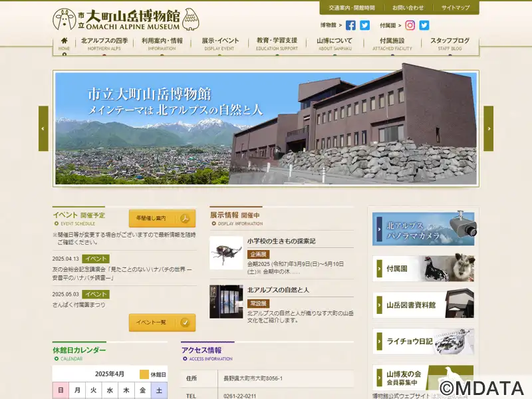Screen dimensions: 532x399
Task: Open 北アルプスパノラマカメラ banner
Action: pyautogui.click(x=424, y=229)
